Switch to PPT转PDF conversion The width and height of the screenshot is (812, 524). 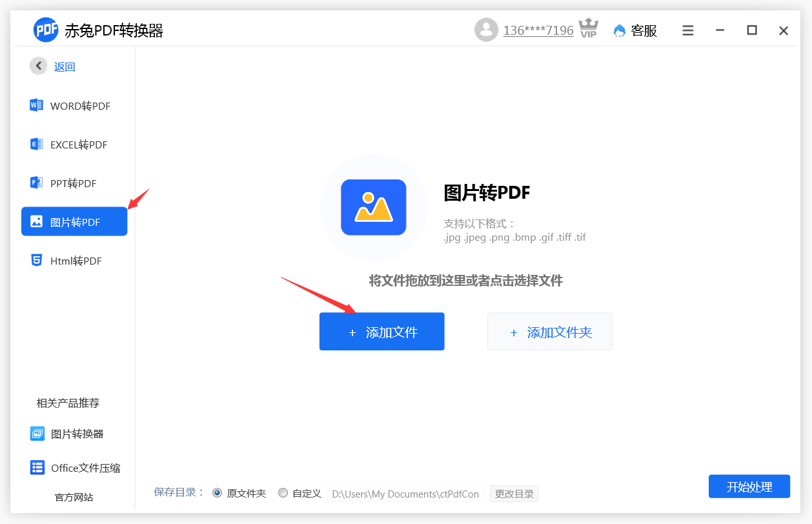[74, 183]
